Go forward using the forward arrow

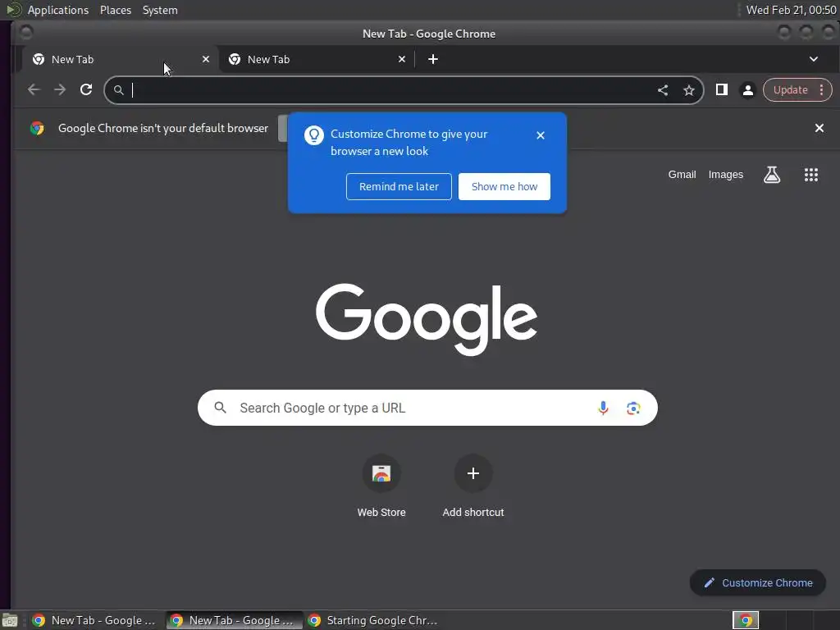[60, 90]
